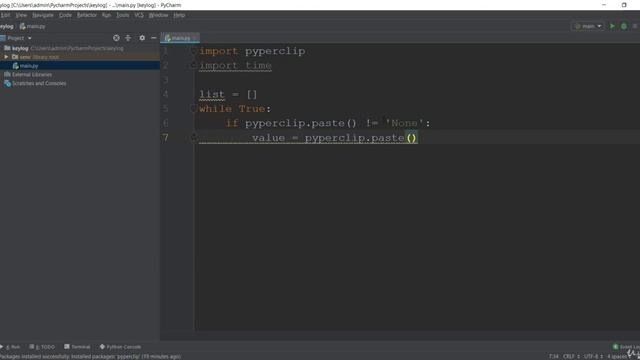Screen dimensions: 640x360
Task: Click the locate/scroll-from-source icon in Project panel
Action: point(116,38)
